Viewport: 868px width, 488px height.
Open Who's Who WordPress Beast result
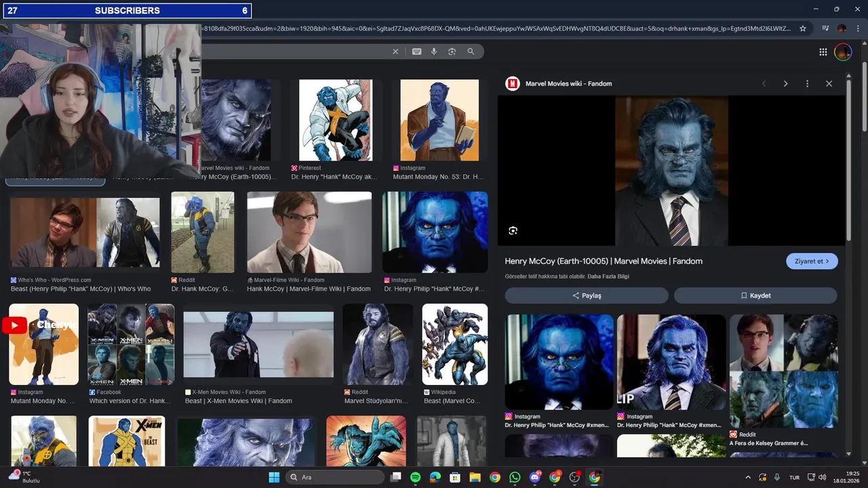point(85,232)
